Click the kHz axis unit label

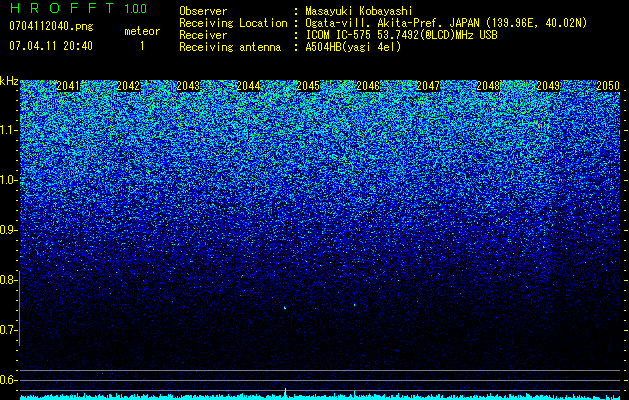[9, 81]
